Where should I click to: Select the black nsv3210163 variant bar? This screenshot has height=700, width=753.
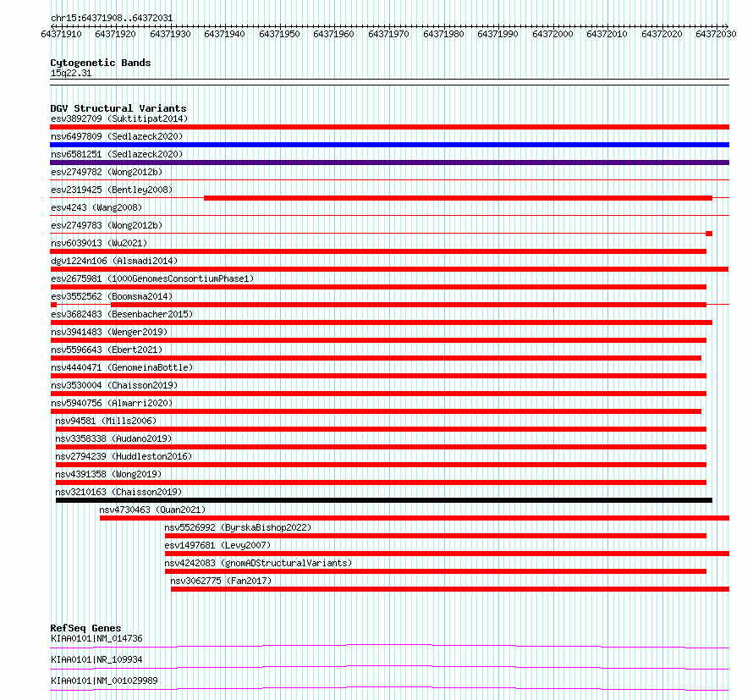click(384, 500)
